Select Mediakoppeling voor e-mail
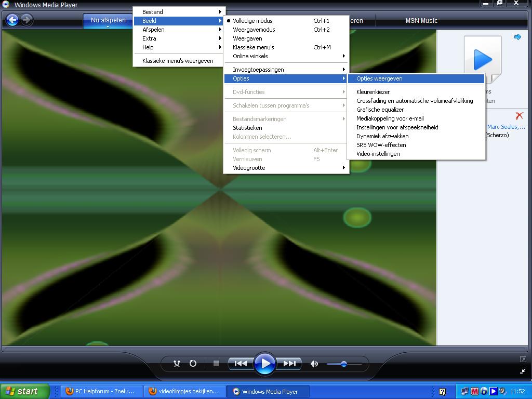This screenshot has width=532, height=399. click(416, 118)
